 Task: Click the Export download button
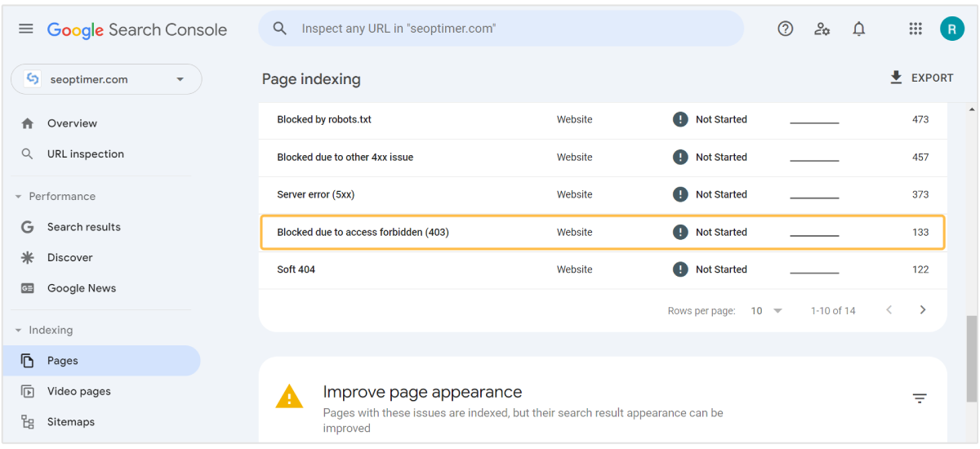click(921, 78)
